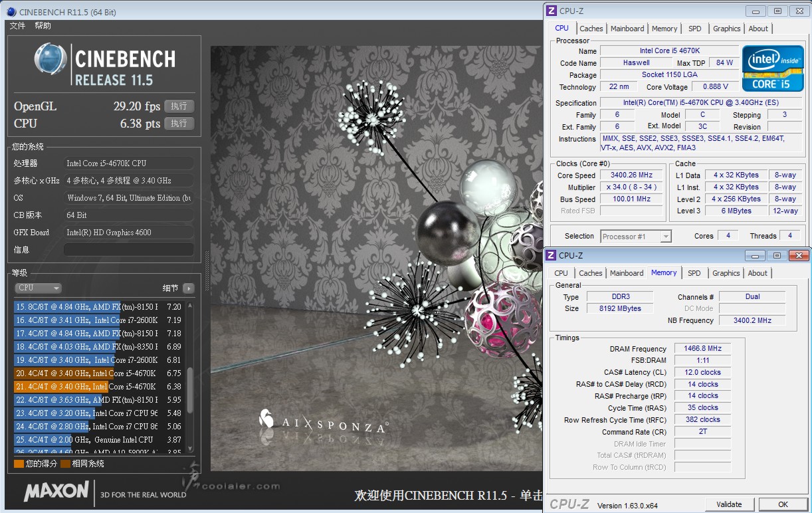Open the disabled Processor #1 selection dropdown
Screen dimensions: 812x513
(636, 237)
